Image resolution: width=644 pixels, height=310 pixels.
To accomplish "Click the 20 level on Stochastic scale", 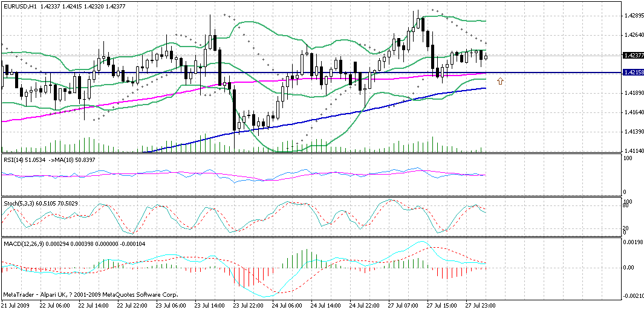I will tap(626, 228).
